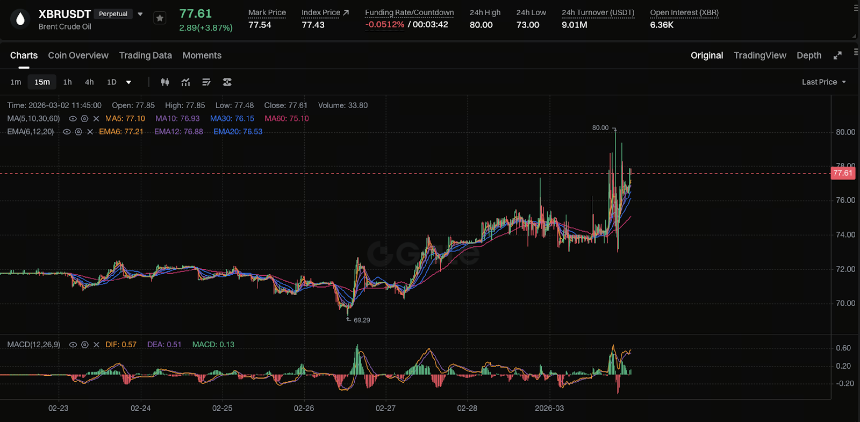Expand the XBRUSDT pair selector arrow
The image size is (860, 422).
141,14
